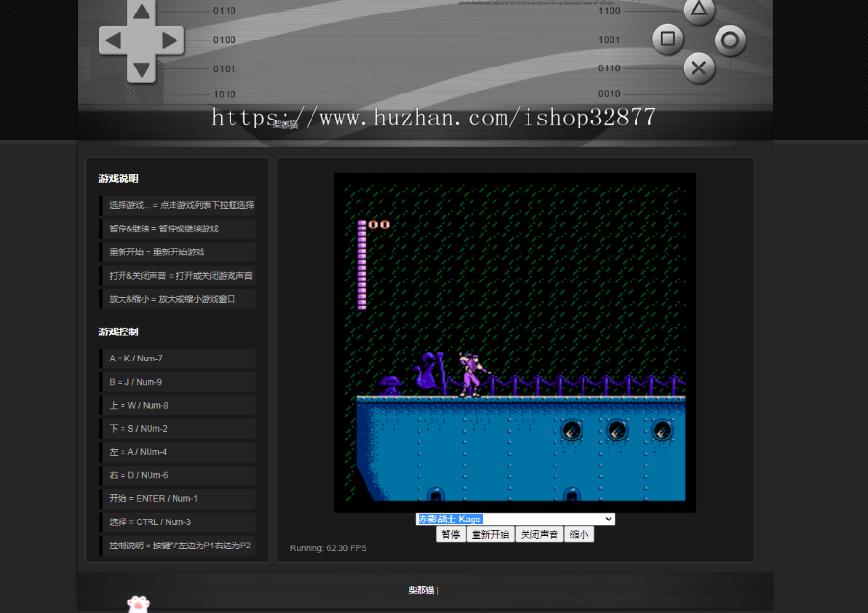
Task: Click the row '放大&缩小 = 放大或缩小游戏窗口'
Action: click(177, 299)
